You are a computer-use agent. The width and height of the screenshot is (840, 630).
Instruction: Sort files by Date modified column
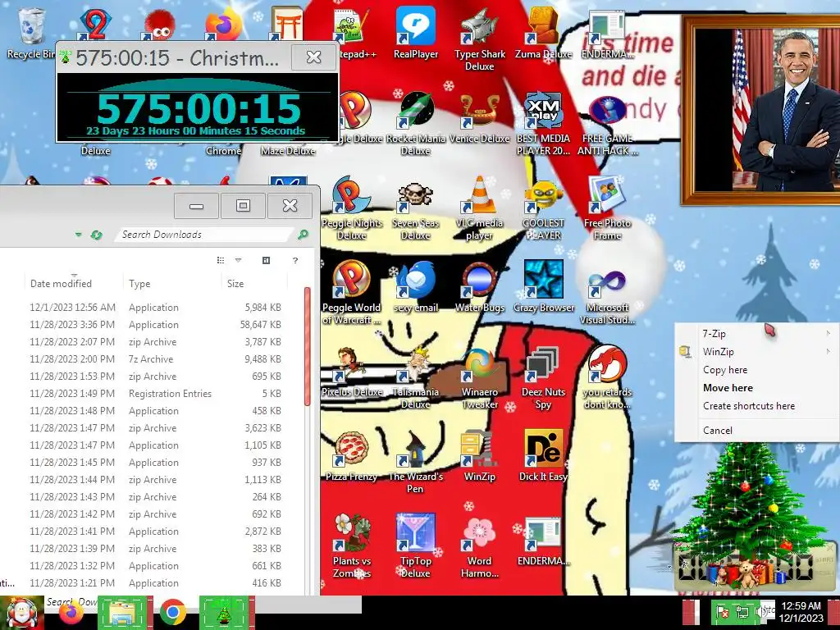coord(73,283)
